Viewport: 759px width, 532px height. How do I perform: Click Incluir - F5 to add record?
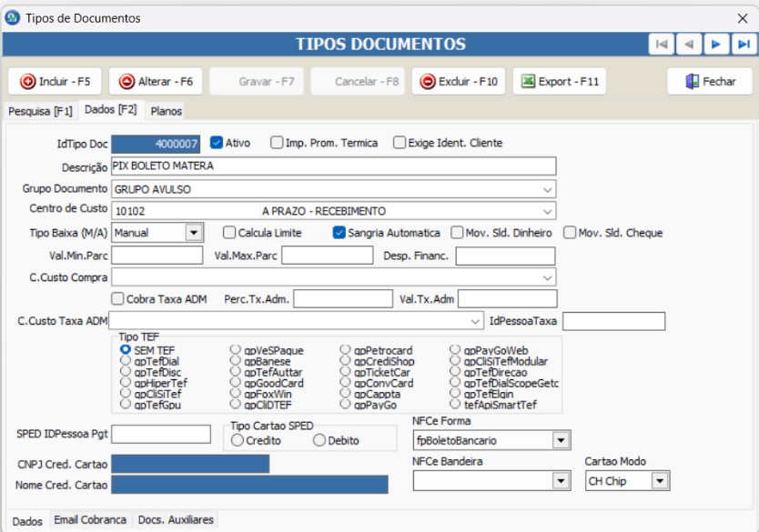(x=55, y=81)
